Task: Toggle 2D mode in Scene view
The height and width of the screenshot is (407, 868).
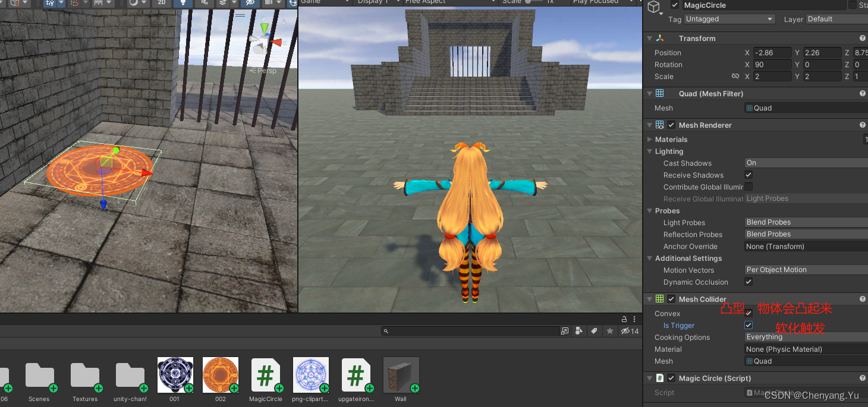Action: point(162,2)
